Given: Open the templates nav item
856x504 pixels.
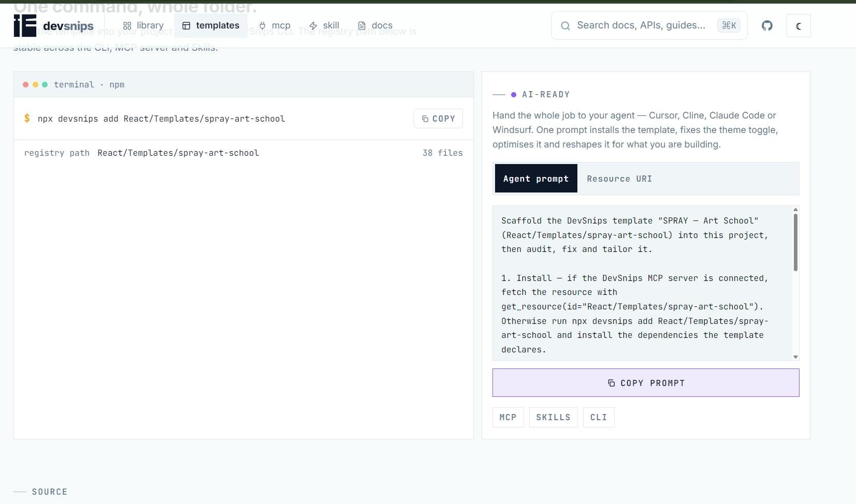Looking at the screenshot, I should click(x=211, y=25).
